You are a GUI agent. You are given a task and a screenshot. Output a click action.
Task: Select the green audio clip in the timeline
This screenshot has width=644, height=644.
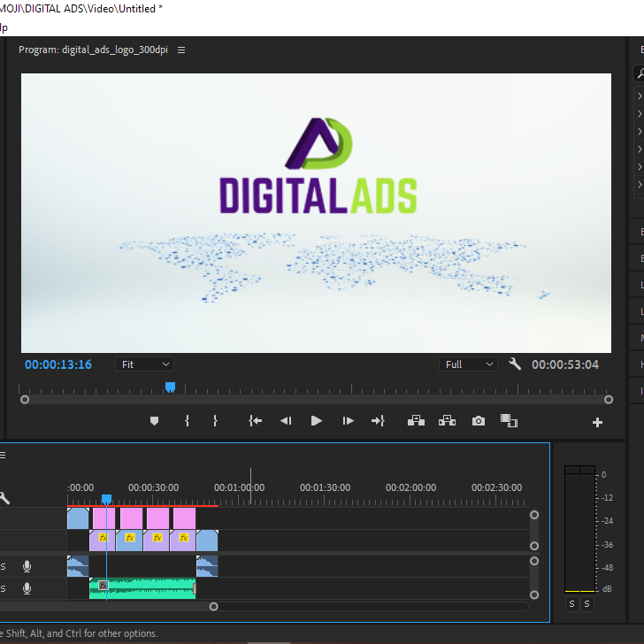pos(146,588)
